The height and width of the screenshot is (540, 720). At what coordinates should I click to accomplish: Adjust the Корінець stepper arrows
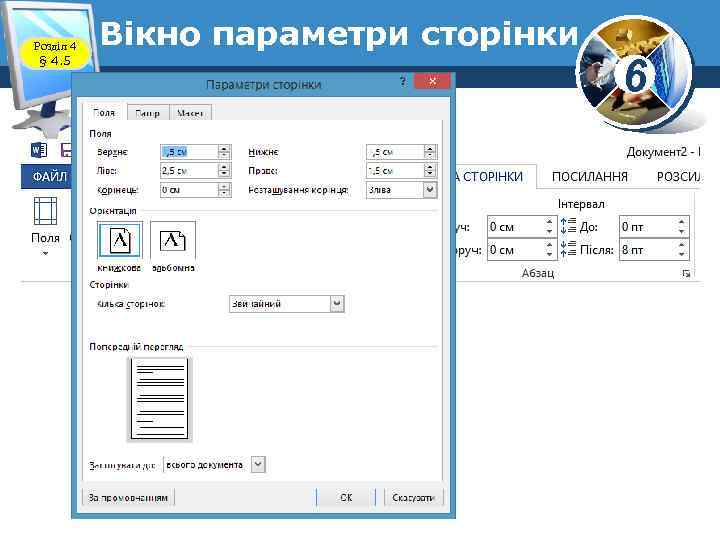pyautogui.click(x=224, y=190)
